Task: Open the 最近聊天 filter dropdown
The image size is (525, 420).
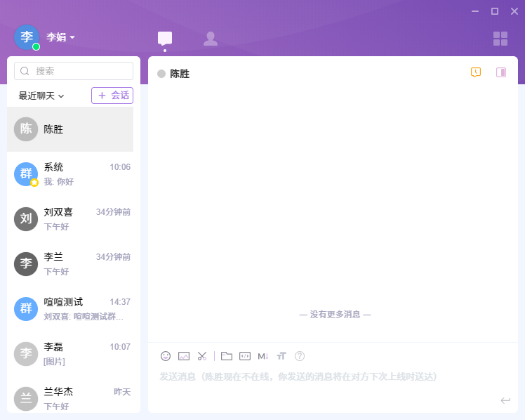Action: pos(41,96)
